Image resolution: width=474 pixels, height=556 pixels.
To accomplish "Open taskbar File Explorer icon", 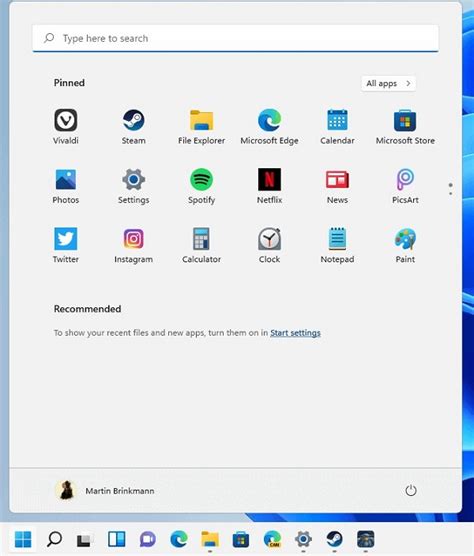I will (210, 539).
